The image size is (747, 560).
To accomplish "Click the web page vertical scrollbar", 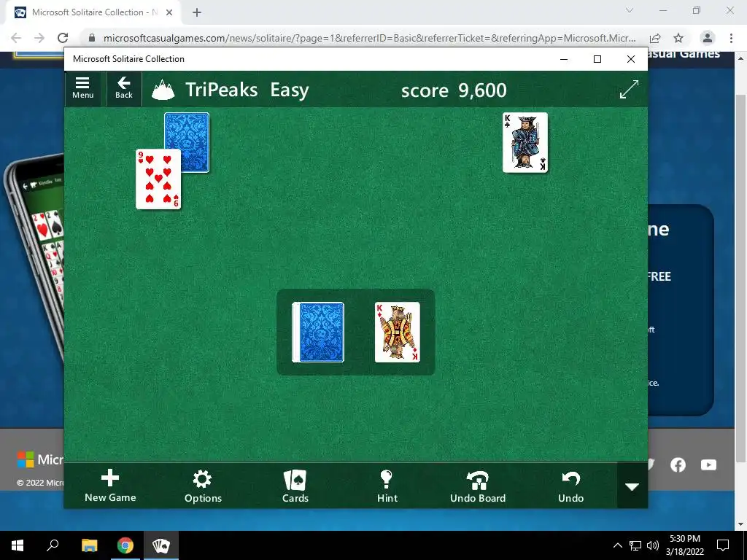I will 740,278.
